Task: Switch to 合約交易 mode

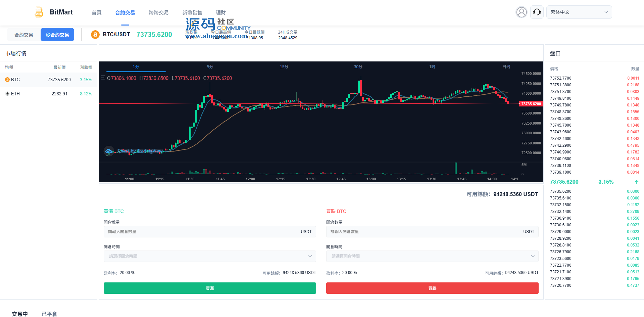Action: coord(24,35)
